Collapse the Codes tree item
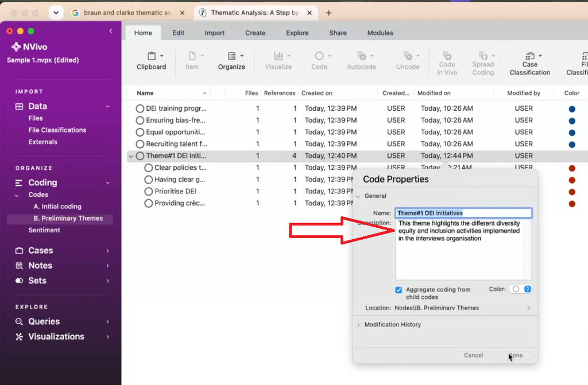This screenshot has width=588, height=385. [x=17, y=195]
